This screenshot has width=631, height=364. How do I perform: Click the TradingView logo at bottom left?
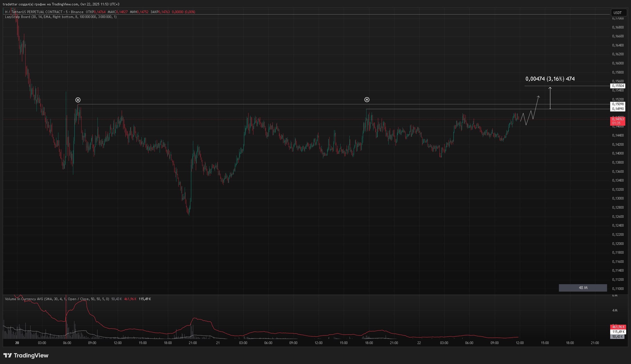point(26,355)
